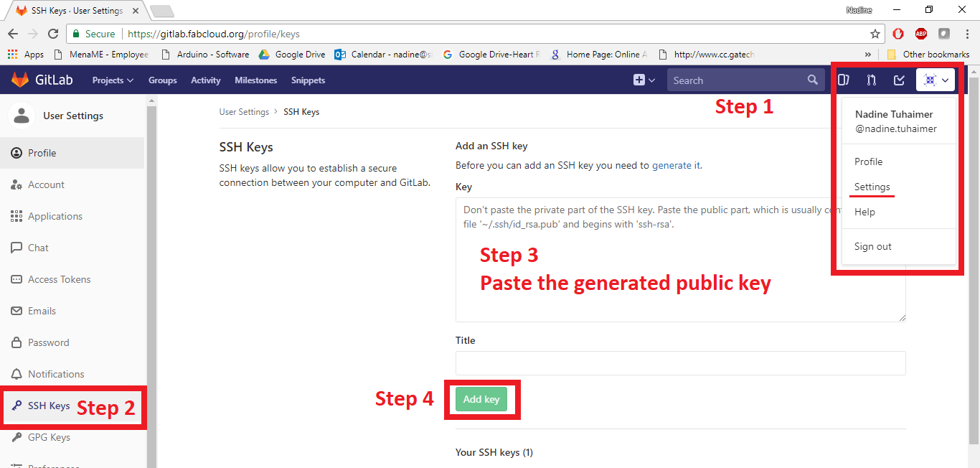Viewport: 980px width, 468px height.
Task: Select Applications in the sidebar
Action: 72,216
